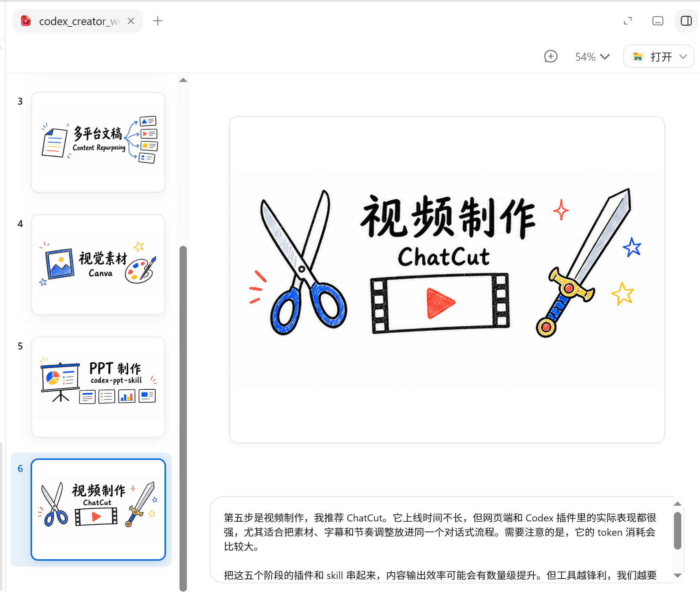Image resolution: width=700 pixels, height=593 pixels.
Task: Toggle the bottom panel layout icon
Action: tap(657, 21)
